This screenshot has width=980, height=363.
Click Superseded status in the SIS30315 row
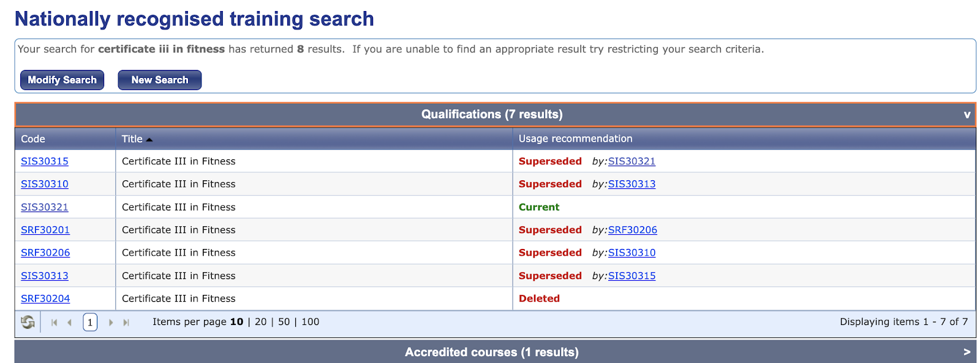550,161
